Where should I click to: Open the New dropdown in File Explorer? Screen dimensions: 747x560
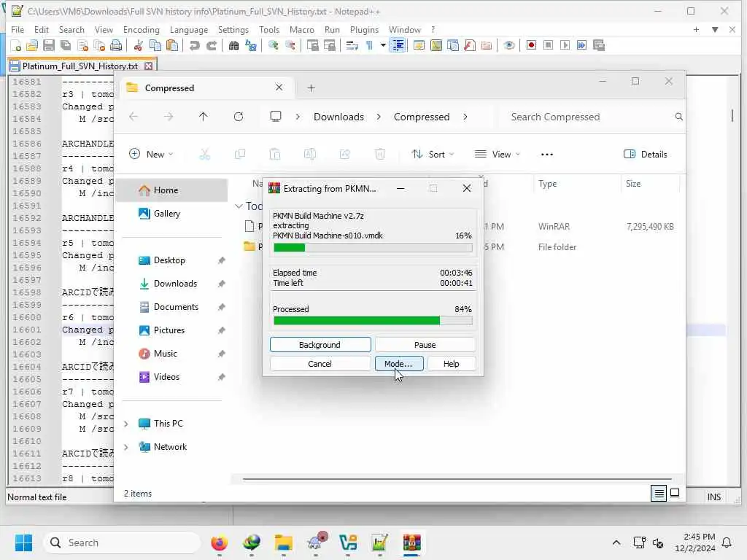152,155
